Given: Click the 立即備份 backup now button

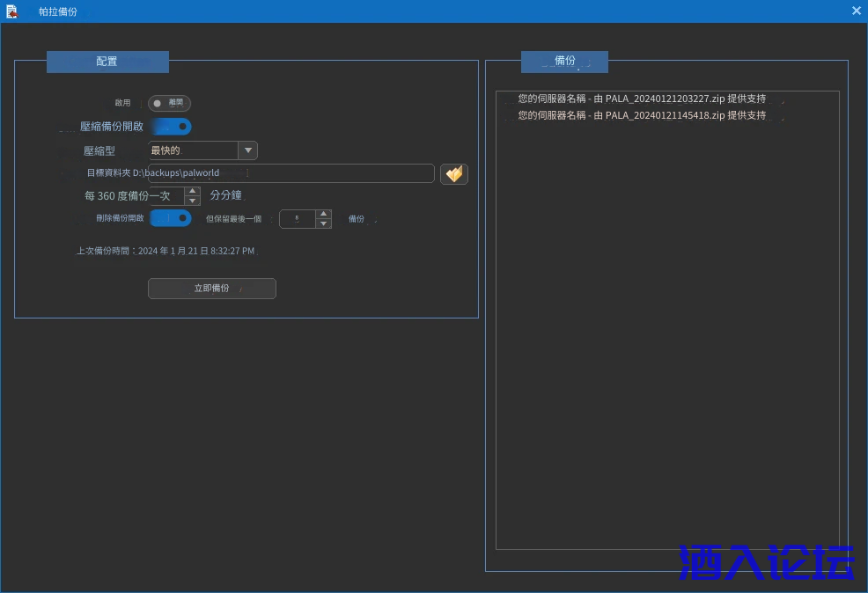Looking at the screenshot, I should [211, 289].
